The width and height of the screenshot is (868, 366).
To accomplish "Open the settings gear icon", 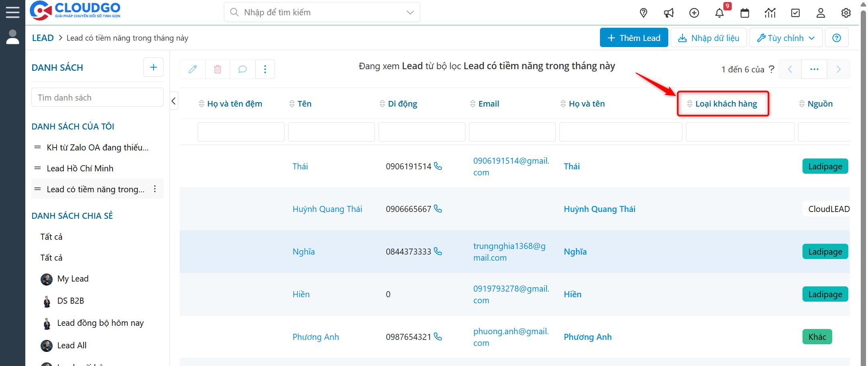I will pyautogui.click(x=846, y=13).
